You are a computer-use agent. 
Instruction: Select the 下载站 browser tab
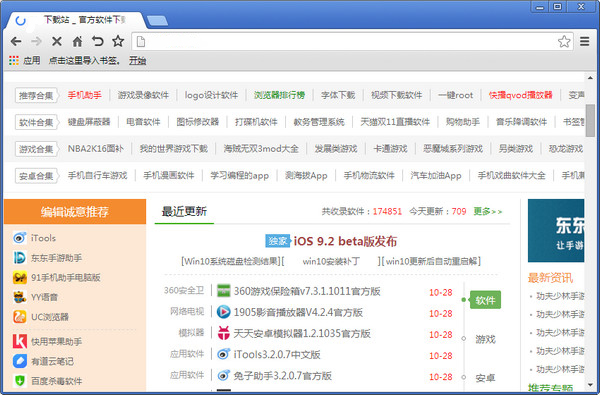(x=77, y=20)
